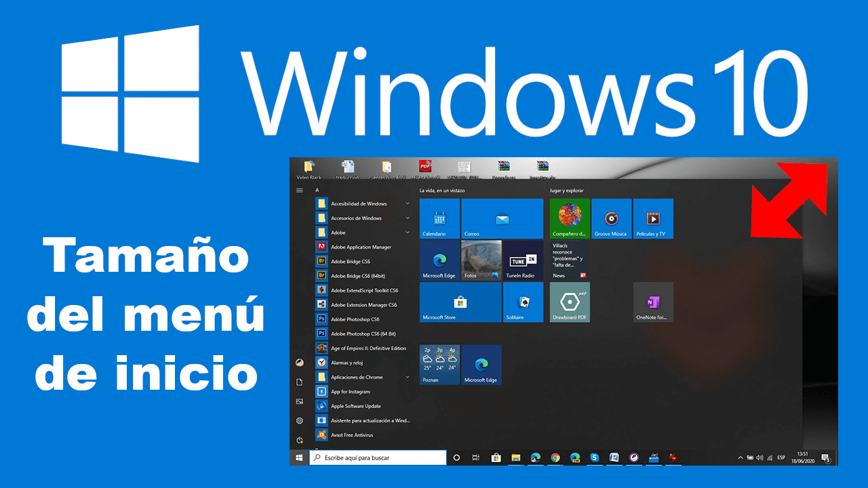Open Avast Free Antivirus
The height and width of the screenshot is (488, 868).
(363, 435)
